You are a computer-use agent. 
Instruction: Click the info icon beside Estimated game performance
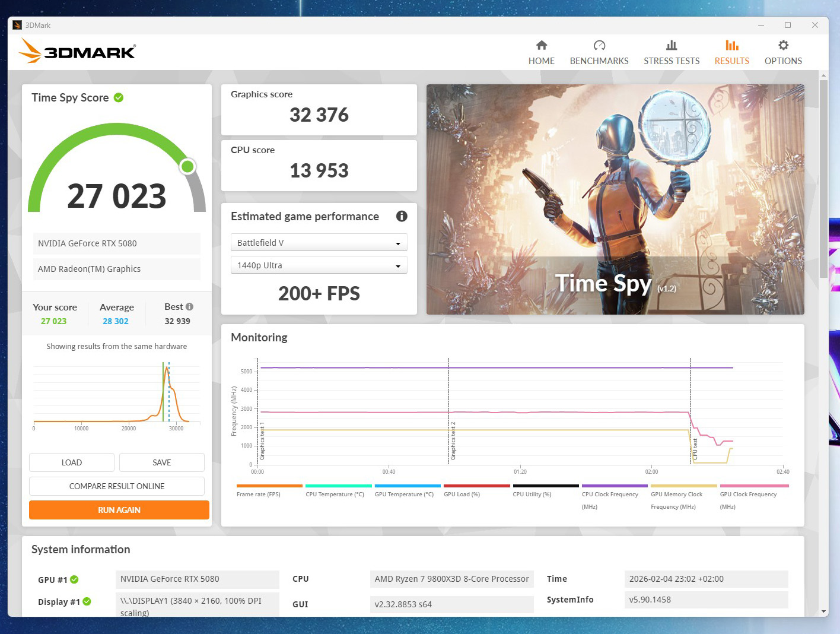tap(402, 217)
